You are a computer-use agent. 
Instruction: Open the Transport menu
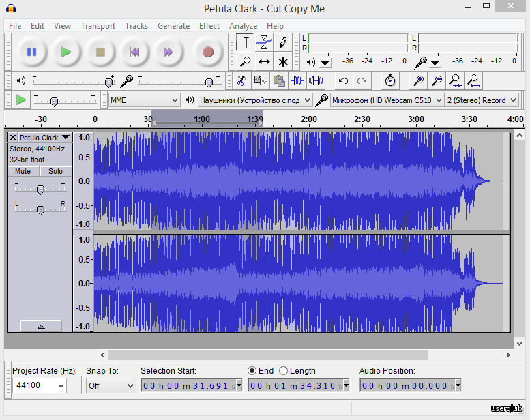(x=98, y=26)
